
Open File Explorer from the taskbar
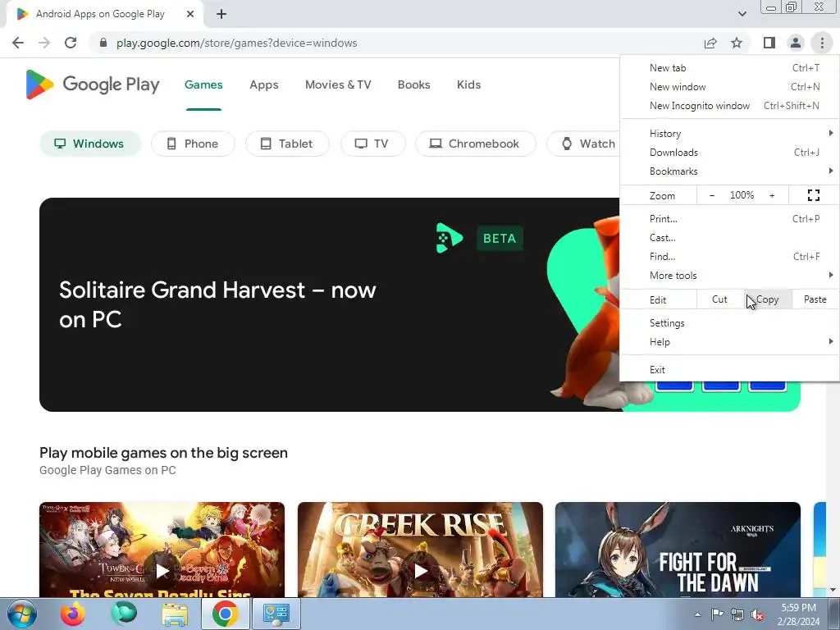click(x=175, y=614)
